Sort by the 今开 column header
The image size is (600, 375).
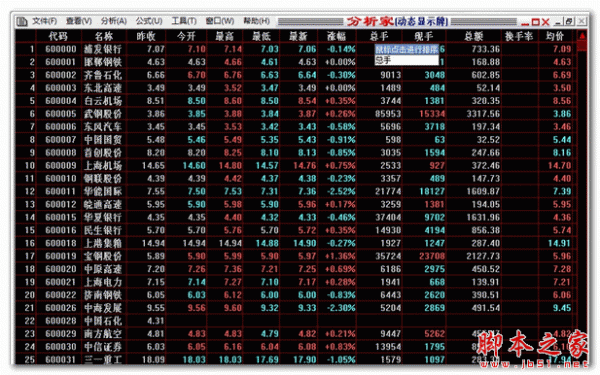click(186, 36)
